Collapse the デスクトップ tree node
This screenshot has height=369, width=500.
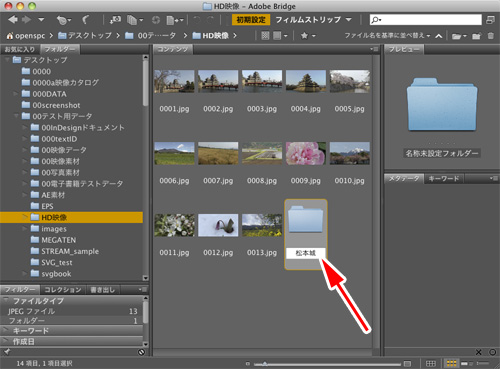tap(7, 60)
